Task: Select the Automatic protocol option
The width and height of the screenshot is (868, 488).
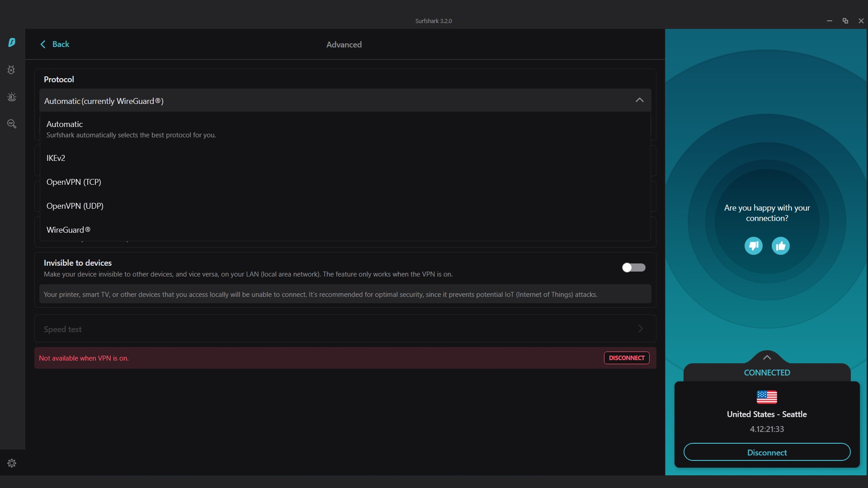Action: [345, 129]
